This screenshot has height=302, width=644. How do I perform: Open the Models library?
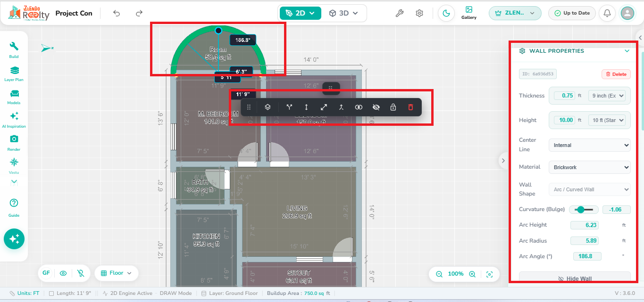(x=14, y=97)
